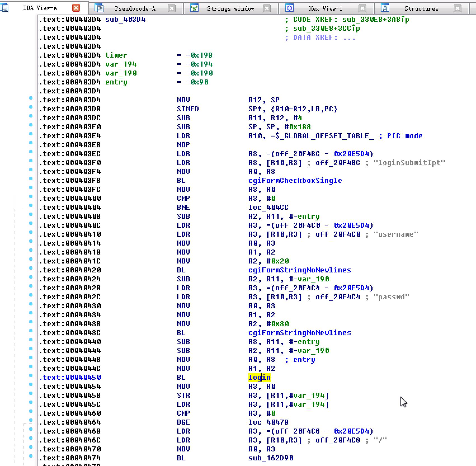Follow branch target loc_40478

268,422
